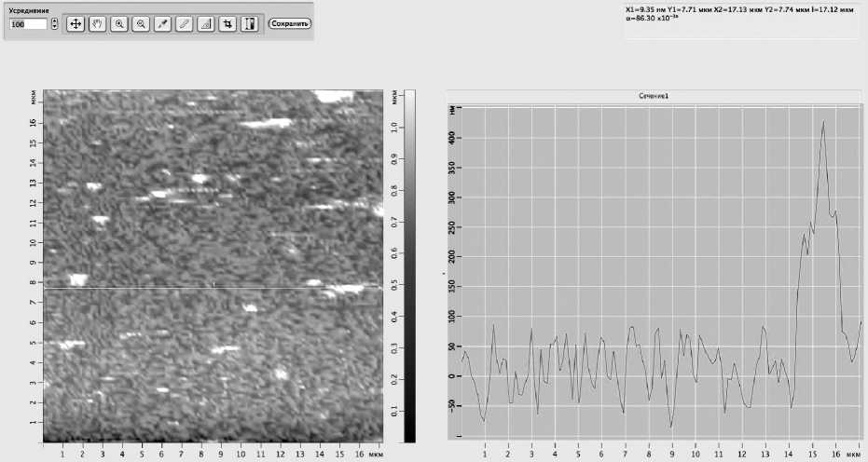Select the hand pan tool
Viewport: 868px width, 462px height.
tap(96, 23)
